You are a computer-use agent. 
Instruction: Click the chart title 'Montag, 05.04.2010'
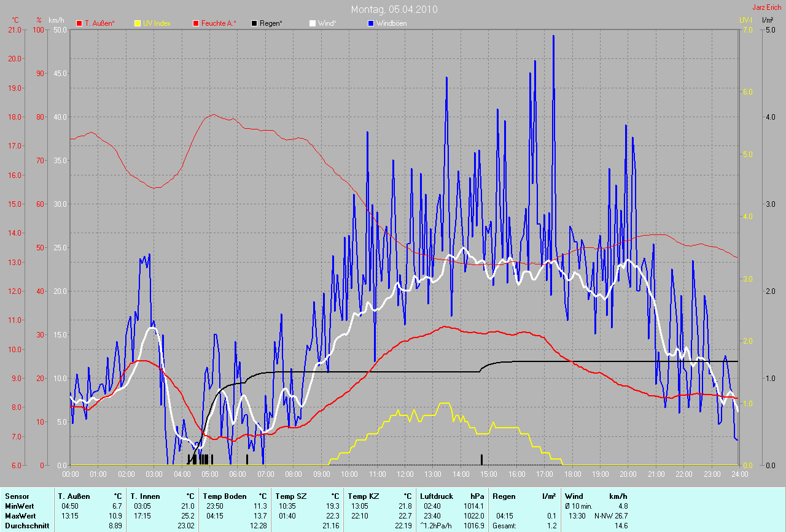[395, 9]
